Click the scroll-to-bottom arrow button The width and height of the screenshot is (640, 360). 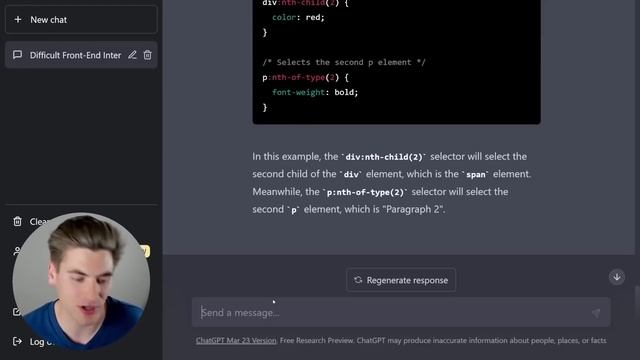(x=617, y=277)
